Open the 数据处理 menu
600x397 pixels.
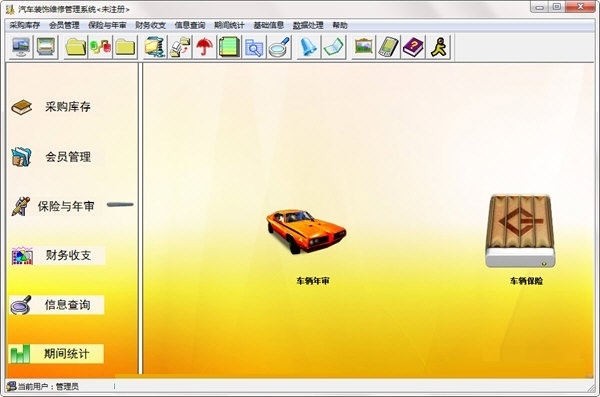tap(308, 25)
